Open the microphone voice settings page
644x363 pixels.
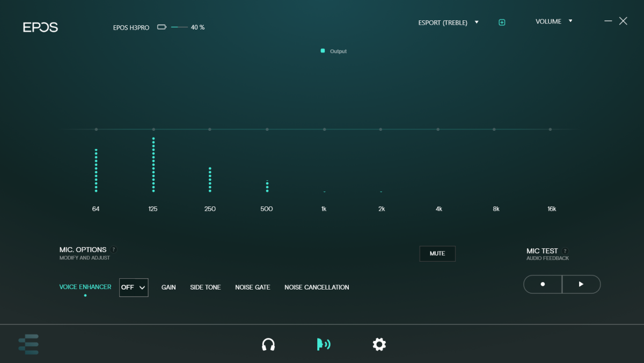point(323,344)
